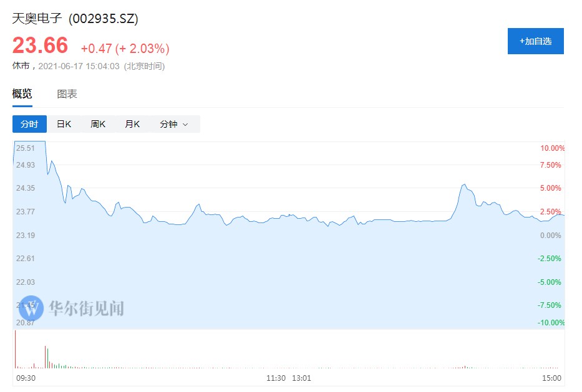
Task: Click the -10.00% lower limit axis label
Action: click(550, 322)
